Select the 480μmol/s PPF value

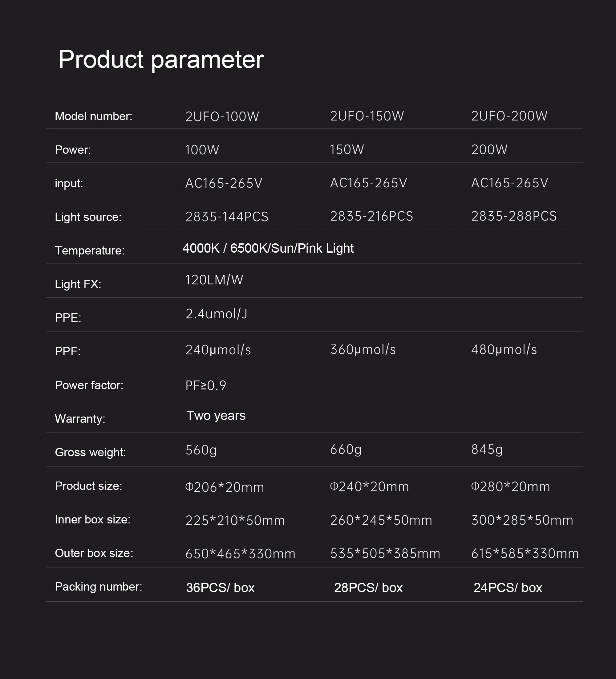[x=504, y=350]
